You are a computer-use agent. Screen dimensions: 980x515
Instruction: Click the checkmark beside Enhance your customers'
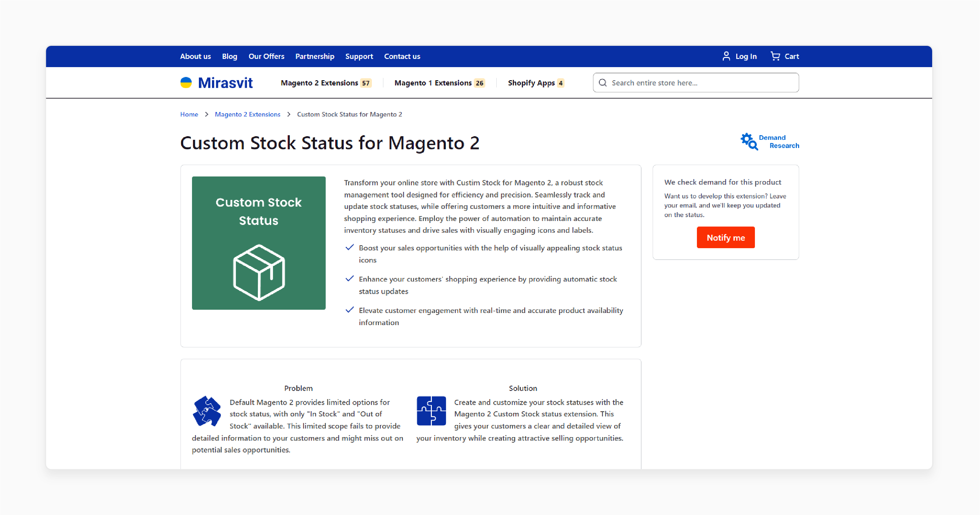(350, 279)
